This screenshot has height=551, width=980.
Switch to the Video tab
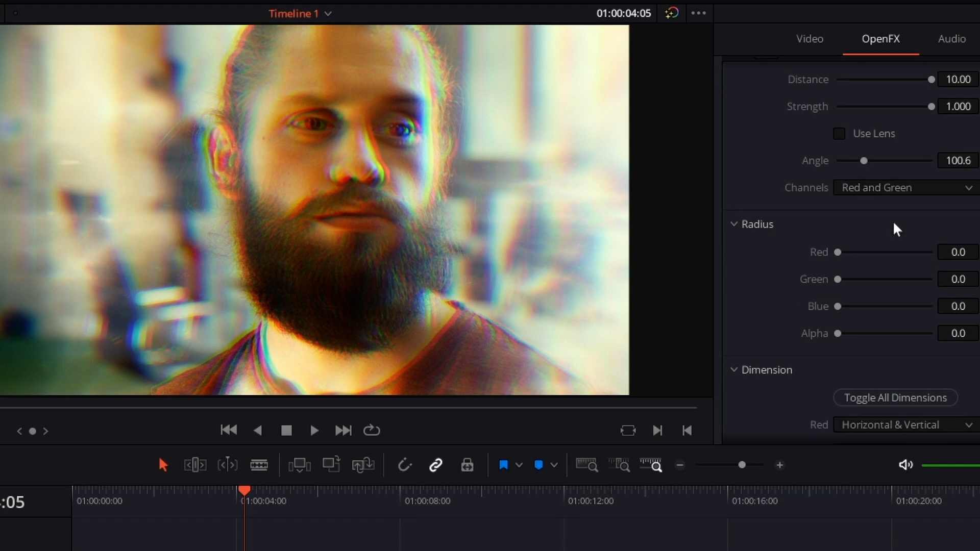pyautogui.click(x=810, y=39)
